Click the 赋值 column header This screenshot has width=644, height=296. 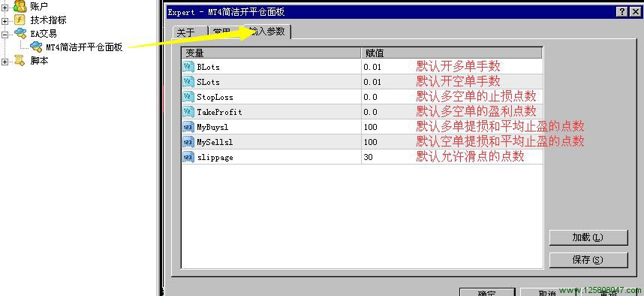point(452,53)
